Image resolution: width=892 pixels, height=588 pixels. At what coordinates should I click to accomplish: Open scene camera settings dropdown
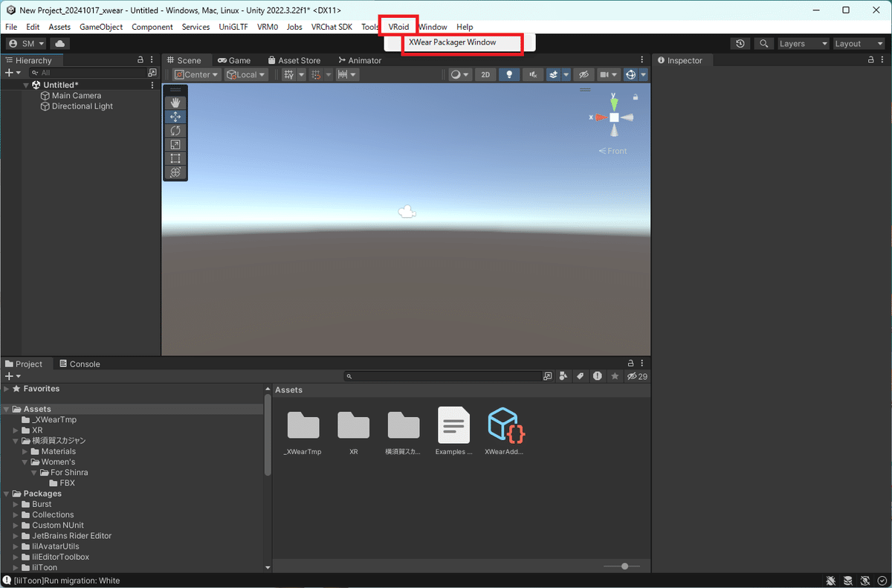pos(609,74)
